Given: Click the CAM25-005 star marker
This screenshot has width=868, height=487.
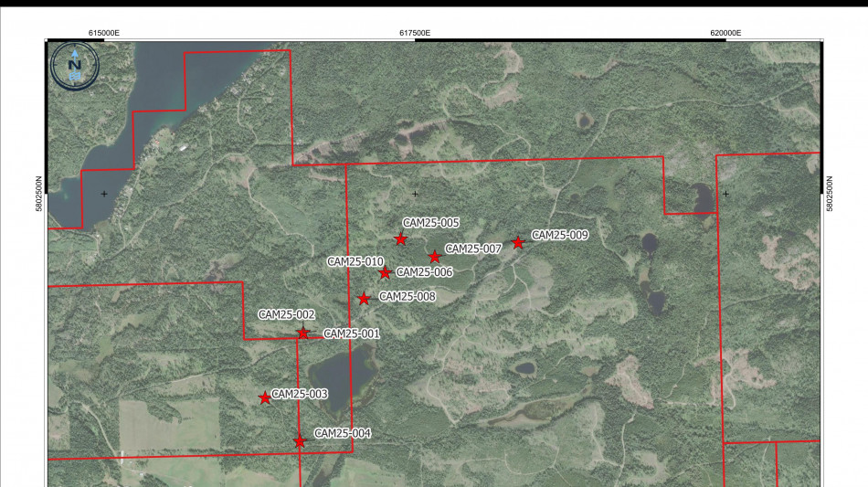Looking at the screenshot, I should (x=400, y=239).
